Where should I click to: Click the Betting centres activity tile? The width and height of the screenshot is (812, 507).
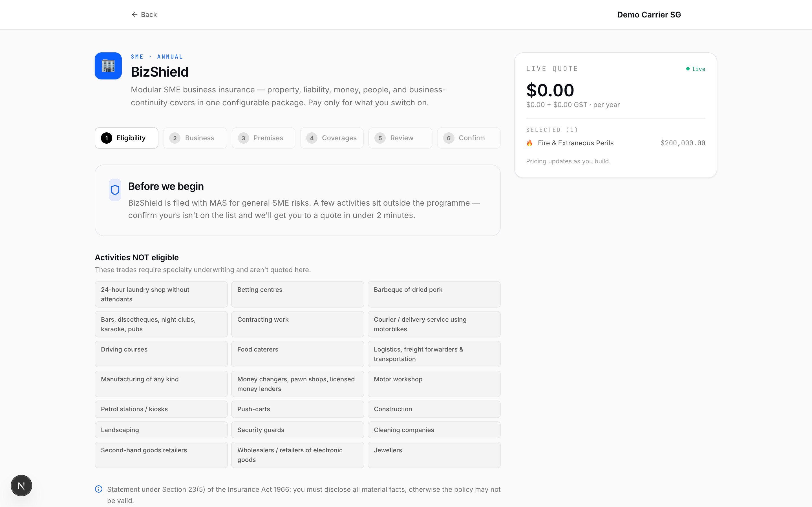pos(297,294)
